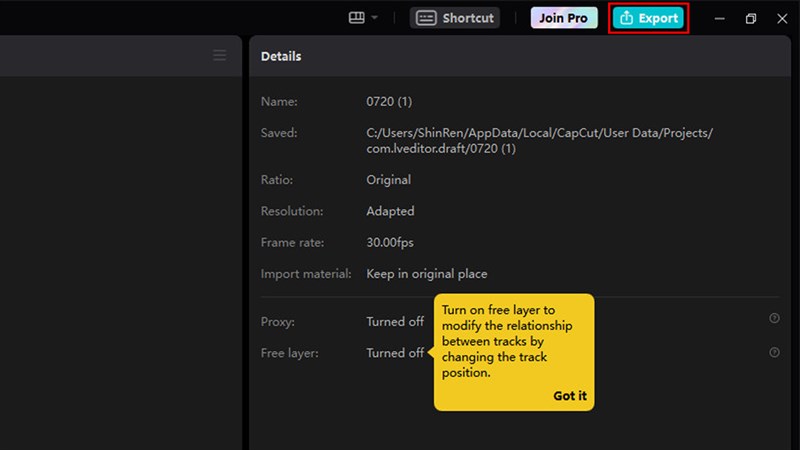Click the Ratio value Original
Screen dimensions: 800x450
coord(389,180)
